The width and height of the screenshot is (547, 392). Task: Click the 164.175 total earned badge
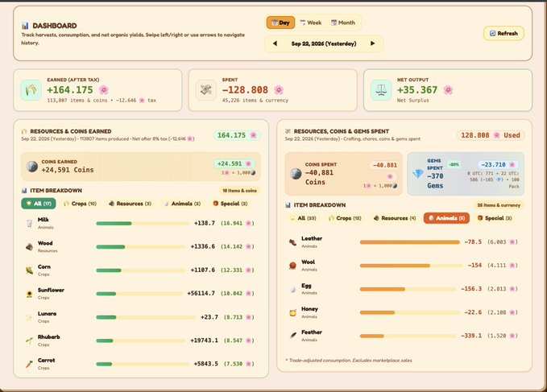(x=237, y=135)
